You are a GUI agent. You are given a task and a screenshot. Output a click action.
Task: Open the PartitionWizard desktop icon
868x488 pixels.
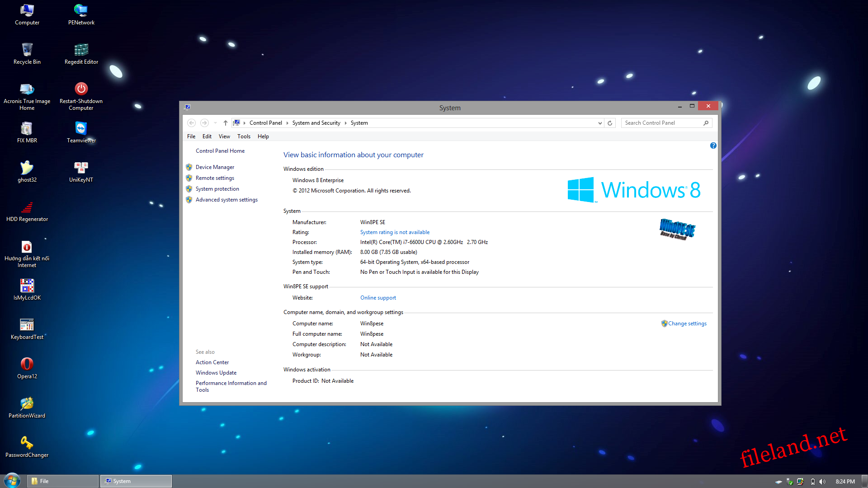(x=27, y=404)
